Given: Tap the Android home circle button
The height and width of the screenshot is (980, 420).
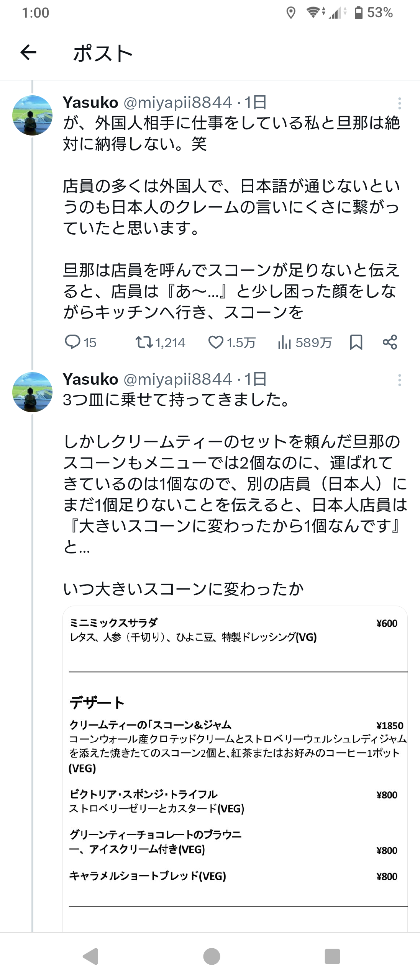Looking at the screenshot, I should pyautogui.click(x=212, y=956).
